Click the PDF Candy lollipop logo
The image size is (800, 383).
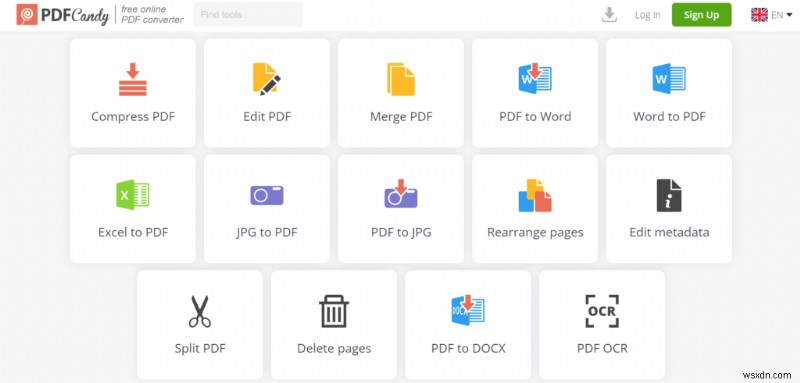tap(27, 15)
